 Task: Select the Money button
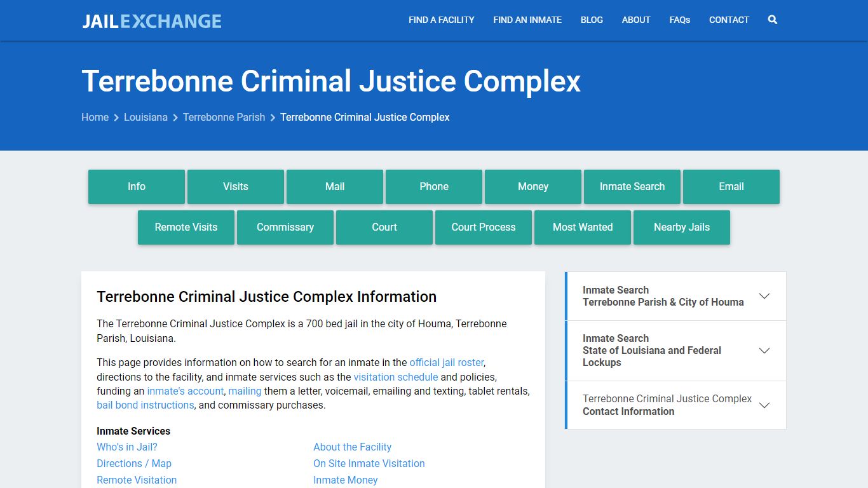coord(533,187)
